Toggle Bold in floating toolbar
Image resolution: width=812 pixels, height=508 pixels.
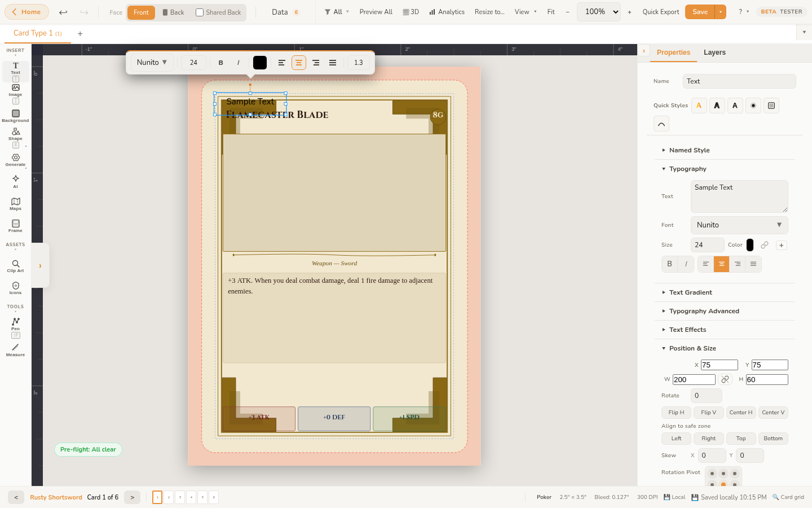tap(220, 63)
